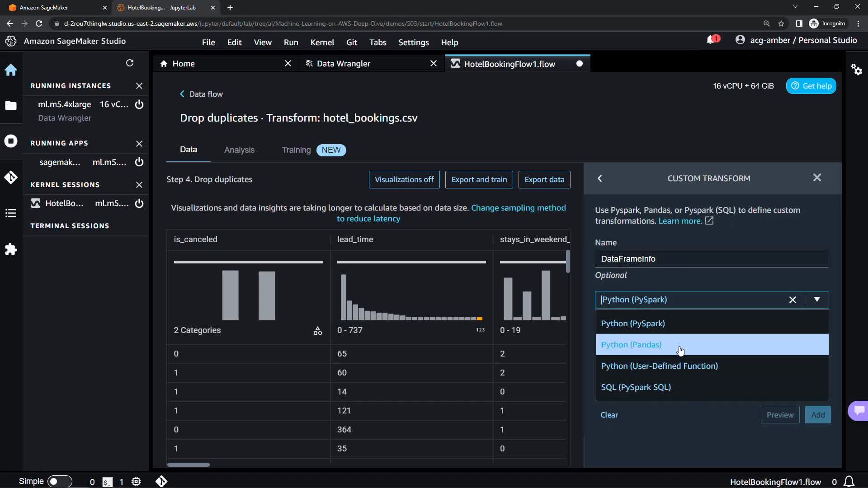Choose SQL (PySpark SQL) option
The height and width of the screenshot is (488, 868).
point(636,387)
